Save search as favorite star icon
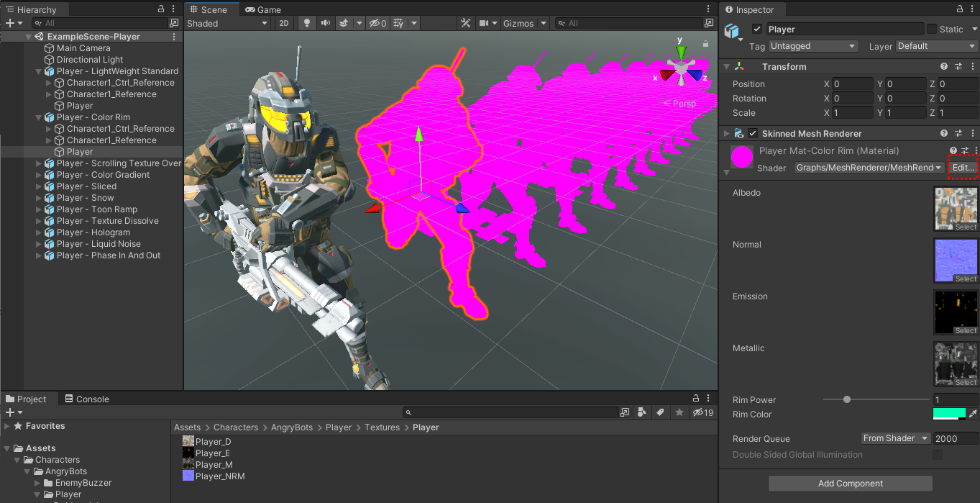The width and height of the screenshot is (980, 503). (679, 412)
